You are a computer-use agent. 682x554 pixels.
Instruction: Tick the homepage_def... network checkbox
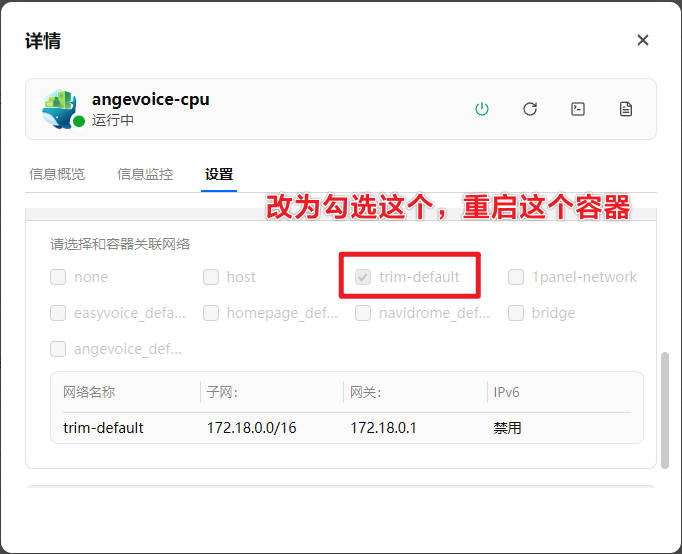pos(211,313)
